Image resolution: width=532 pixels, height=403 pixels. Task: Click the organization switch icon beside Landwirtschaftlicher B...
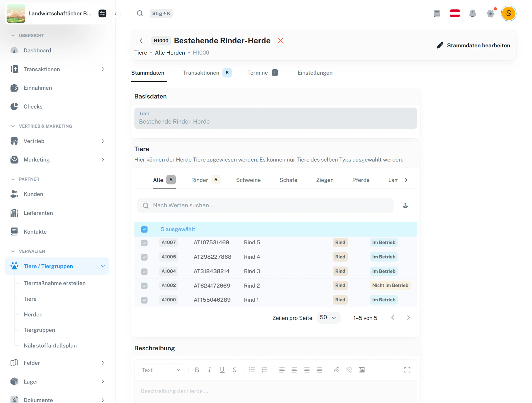tap(102, 13)
